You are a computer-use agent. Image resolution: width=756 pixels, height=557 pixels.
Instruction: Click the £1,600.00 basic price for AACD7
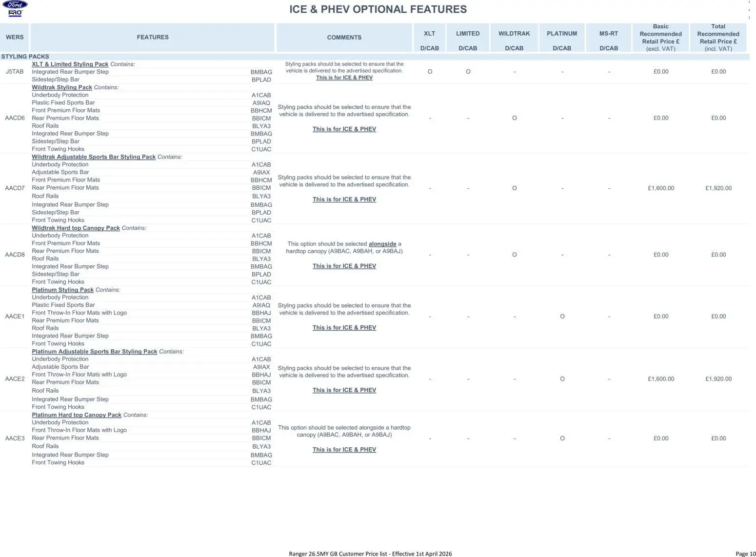(661, 188)
